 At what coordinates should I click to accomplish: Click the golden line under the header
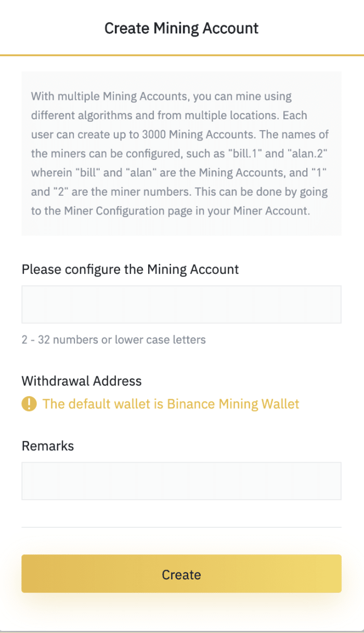(x=182, y=55)
